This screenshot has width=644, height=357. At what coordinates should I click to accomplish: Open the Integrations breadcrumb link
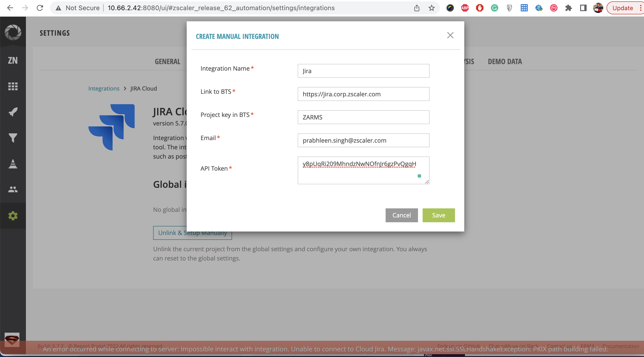coord(104,88)
